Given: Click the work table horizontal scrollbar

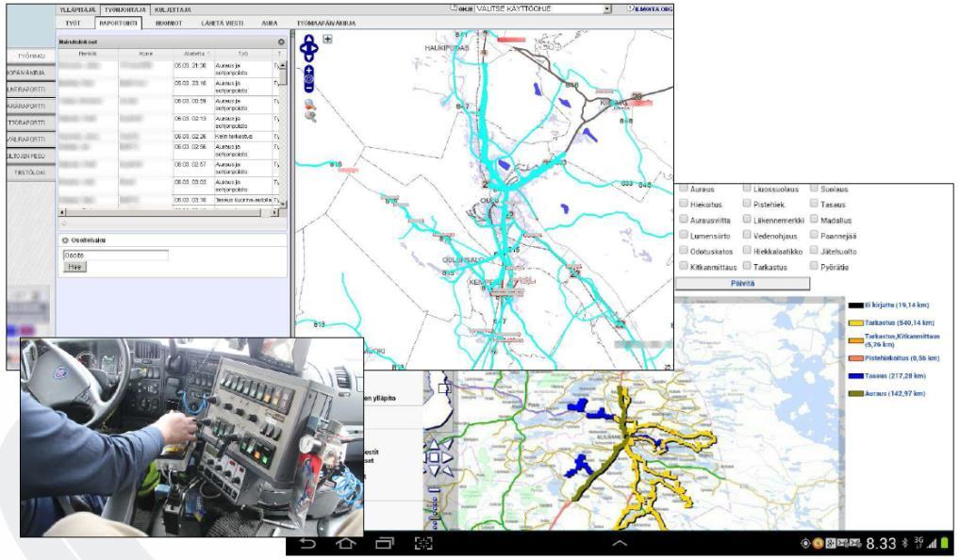Looking at the screenshot, I should 169,212.
